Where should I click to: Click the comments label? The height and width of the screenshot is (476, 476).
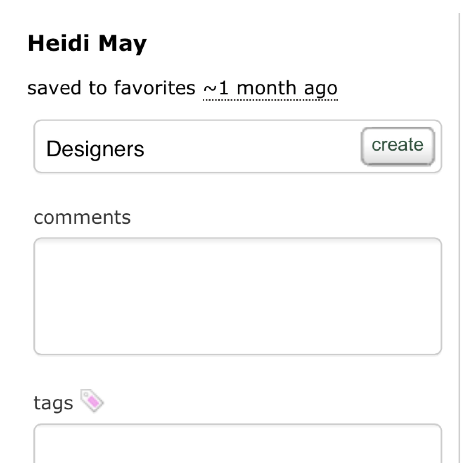click(82, 217)
